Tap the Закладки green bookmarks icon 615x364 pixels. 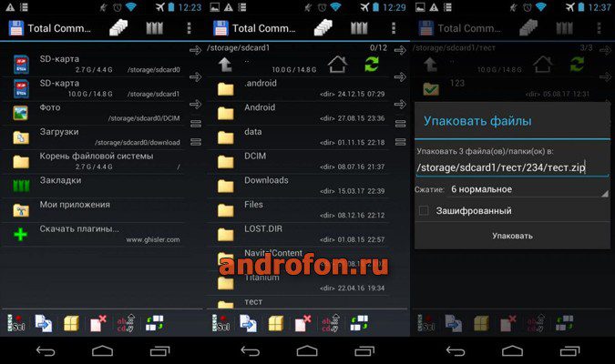tap(21, 186)
